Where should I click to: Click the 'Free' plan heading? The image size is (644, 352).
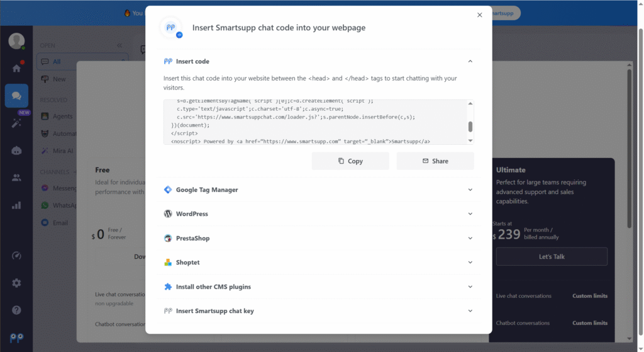(x=103, y=170)
